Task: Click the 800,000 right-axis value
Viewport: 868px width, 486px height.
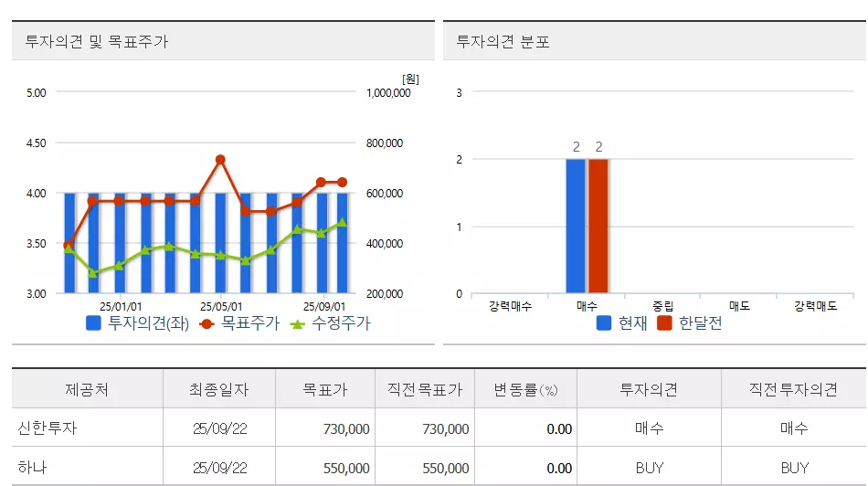Action: [385, 143]
